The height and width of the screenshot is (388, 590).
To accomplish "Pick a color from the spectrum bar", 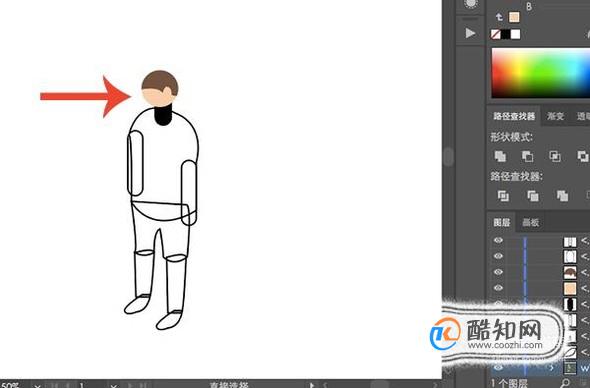I will (541, 73).
